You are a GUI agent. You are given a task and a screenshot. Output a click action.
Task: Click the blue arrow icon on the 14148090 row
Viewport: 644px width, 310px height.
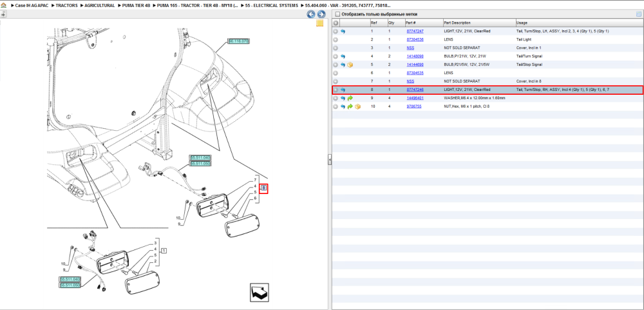pos(343,56)
